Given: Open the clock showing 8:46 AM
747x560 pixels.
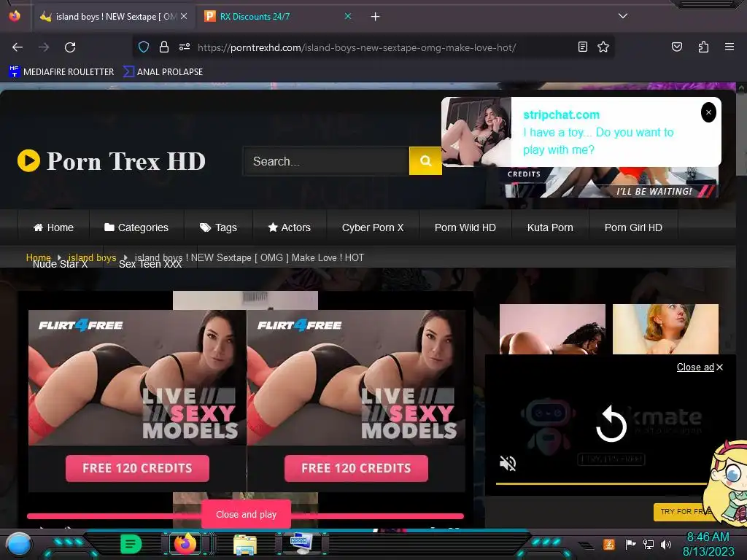Looking at the screenshot, I should (x=708, y=544).
